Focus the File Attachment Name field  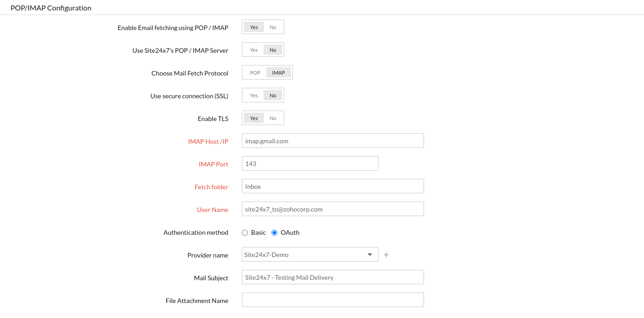tap(332, 300)
